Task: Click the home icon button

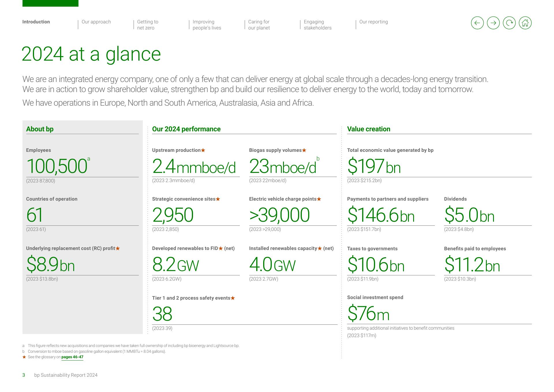Action: click(525, 23)
